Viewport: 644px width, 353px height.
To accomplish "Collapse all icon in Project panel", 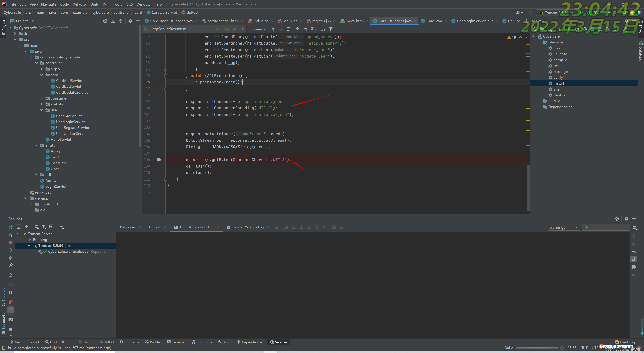I will tap(121, 21).
